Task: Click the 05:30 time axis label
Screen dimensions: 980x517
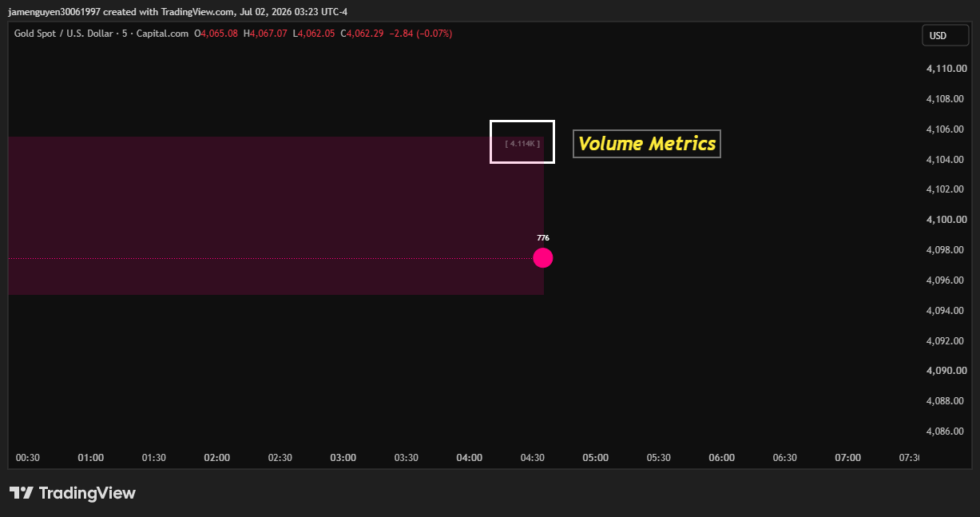Action: point(659,458)
